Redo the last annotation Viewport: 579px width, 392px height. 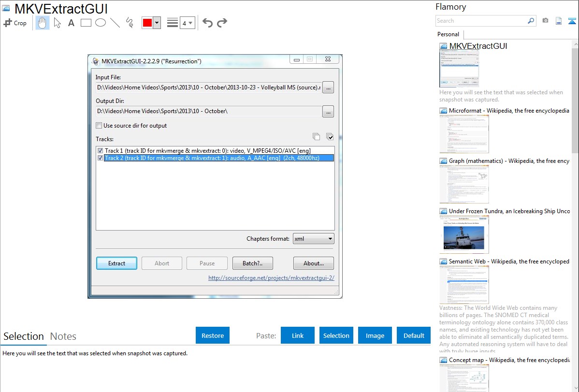coord(222,23)
